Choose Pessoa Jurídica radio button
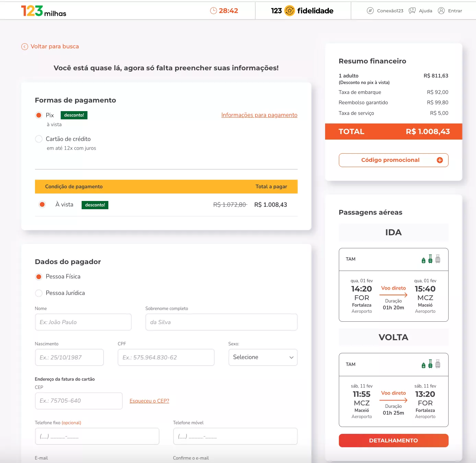This screenshot has height=463, width=476. 39,293
